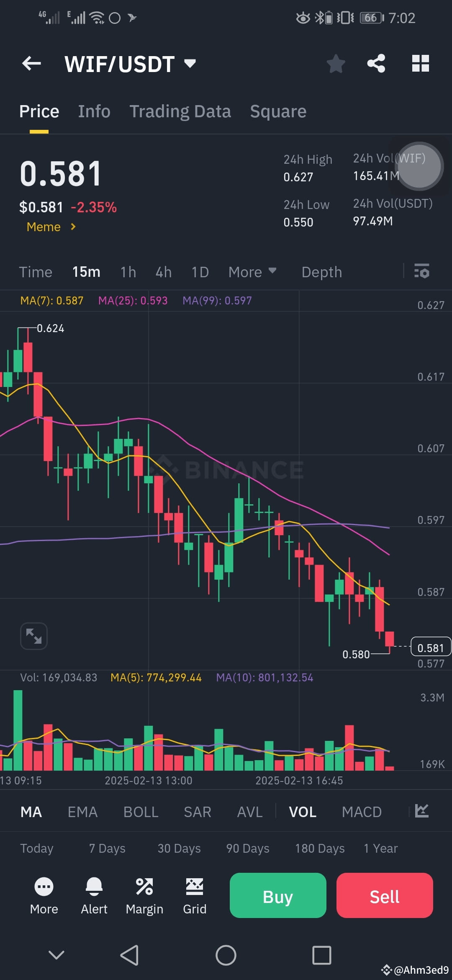Tap the red Sell button
The width and height of the screenshot is (452, 980).
(384, 896)
